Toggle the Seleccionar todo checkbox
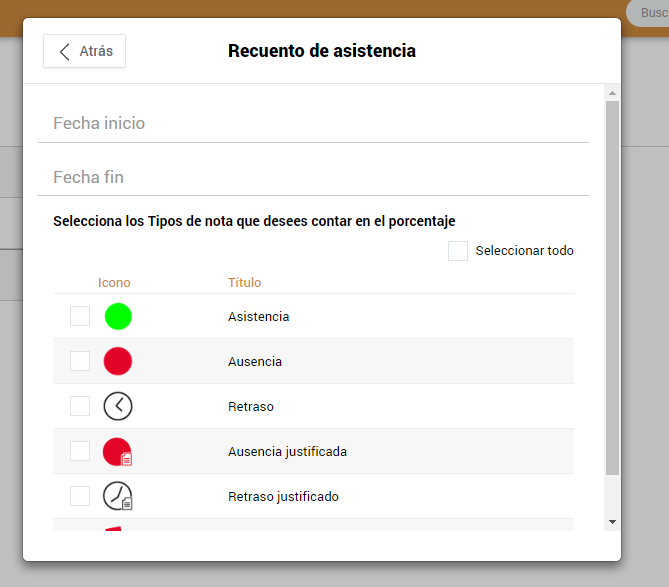Image resolution: width=669 pixels, height=587 pixels. [458, 251]
